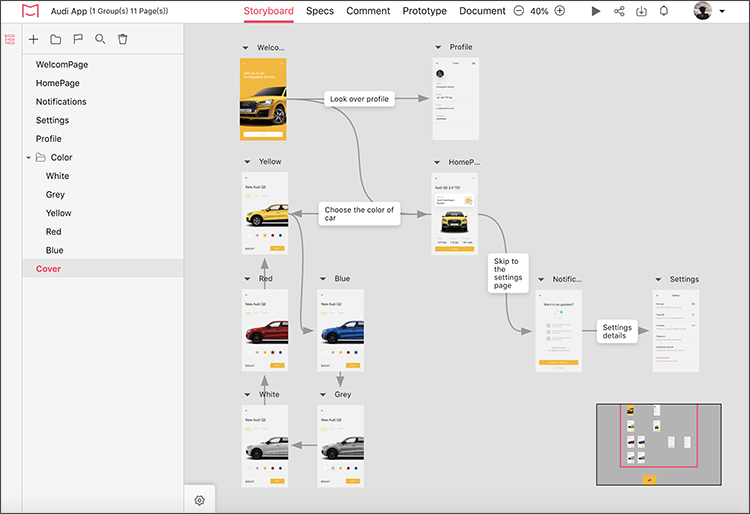
Task: Open the user avatar menu
Action: pyautogui.click(x=702, y=11)
